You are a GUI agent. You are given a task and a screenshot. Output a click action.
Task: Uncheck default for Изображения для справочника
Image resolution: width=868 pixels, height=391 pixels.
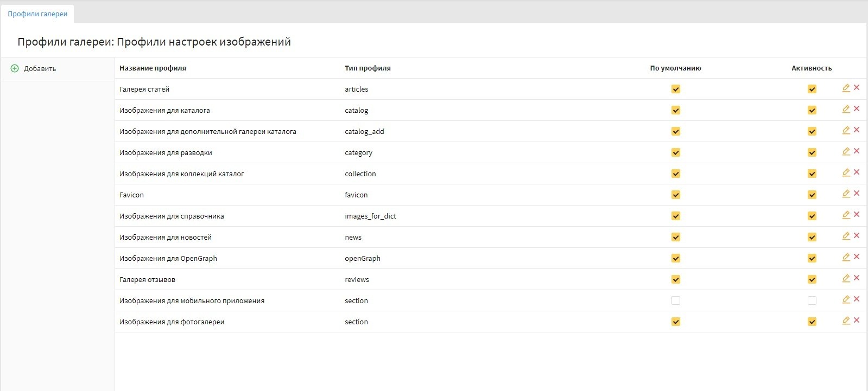coord(675,216)
